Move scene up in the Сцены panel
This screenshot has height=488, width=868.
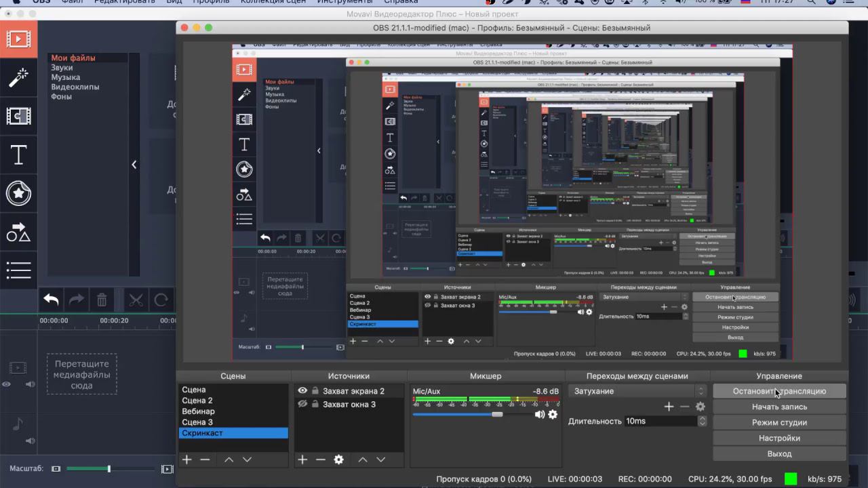click(x=229, y=460)
